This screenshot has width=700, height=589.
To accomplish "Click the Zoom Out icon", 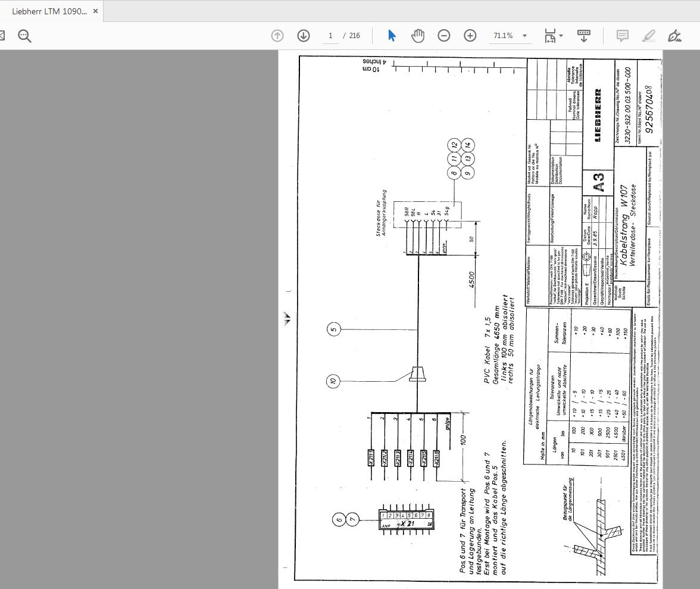I will click(444, 36).
